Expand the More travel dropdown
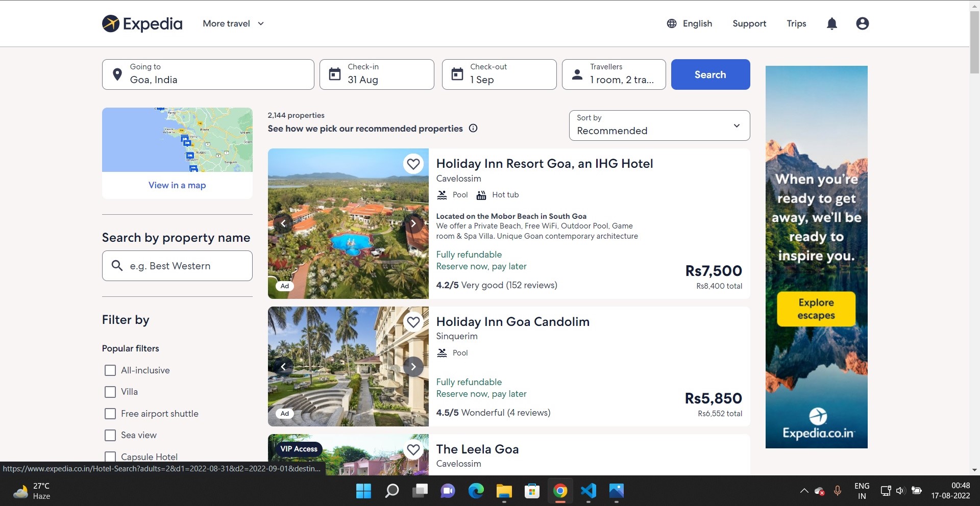The image size is (980, 506). pos(233,23)
